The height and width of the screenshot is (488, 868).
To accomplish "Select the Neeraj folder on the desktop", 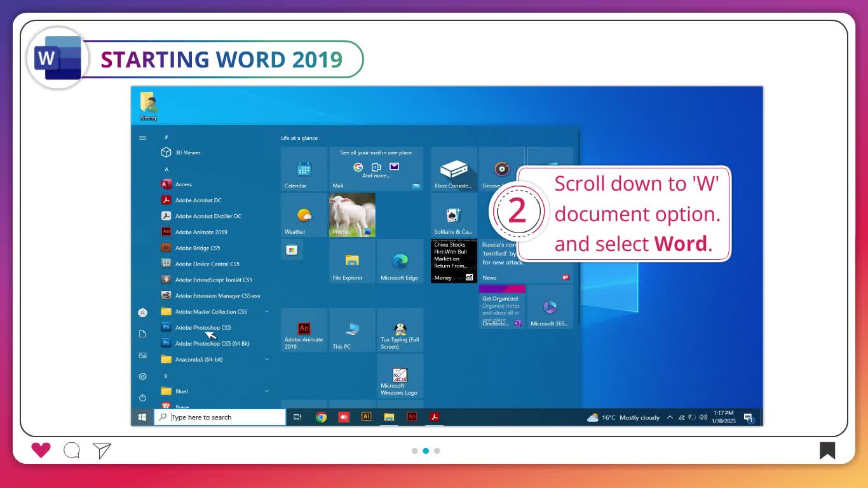I will click(x=148, y=106).
